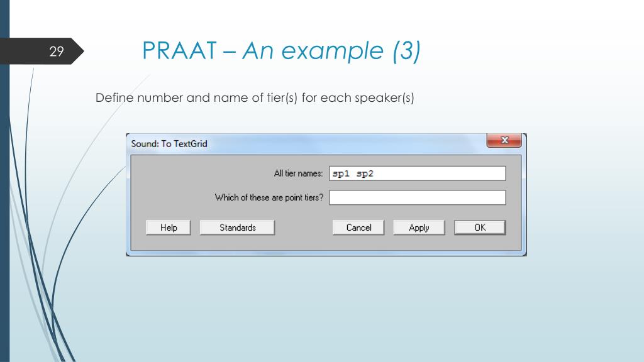Click the slide title 'PRAAT – An example (3)'
644x362 pixels.
pos(281,51)
